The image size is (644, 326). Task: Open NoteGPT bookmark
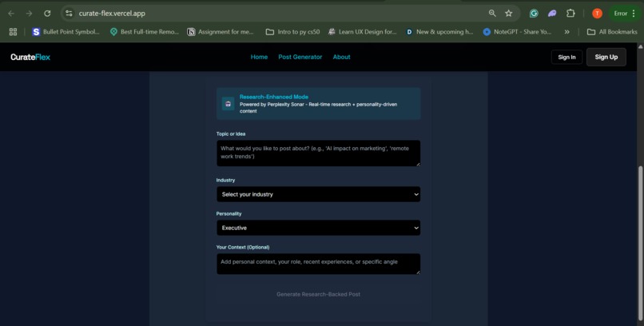click(x=517, y=32)
